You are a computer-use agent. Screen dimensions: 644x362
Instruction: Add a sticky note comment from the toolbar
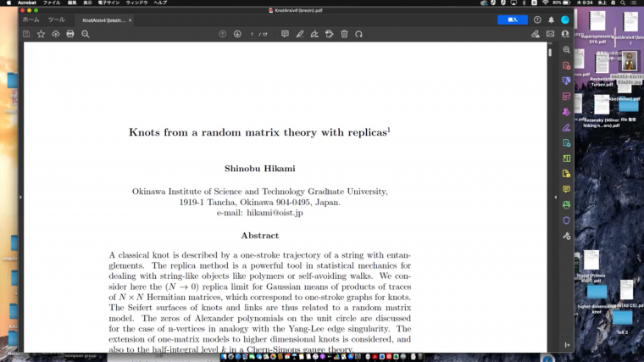point(285,34)
